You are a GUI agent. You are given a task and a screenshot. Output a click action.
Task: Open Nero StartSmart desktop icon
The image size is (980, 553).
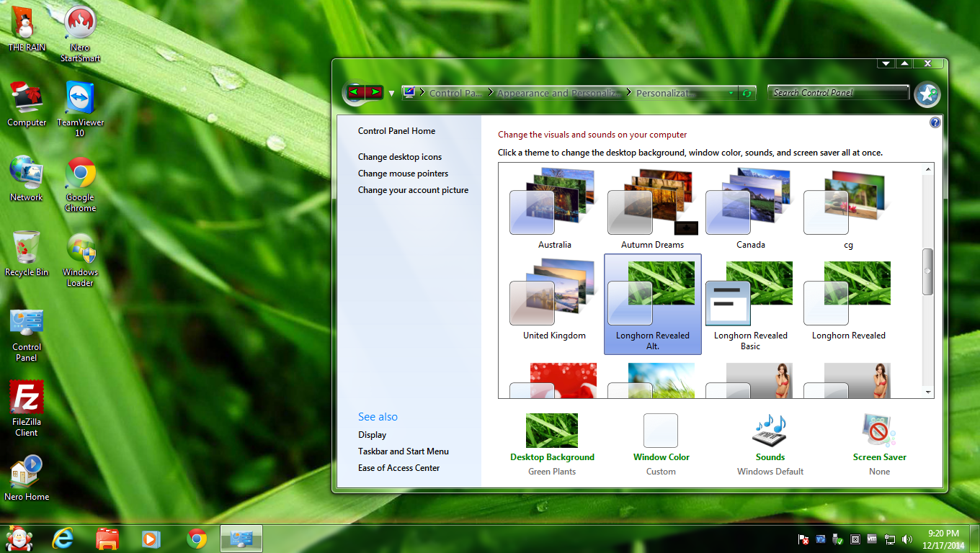[x=80, y=33]
